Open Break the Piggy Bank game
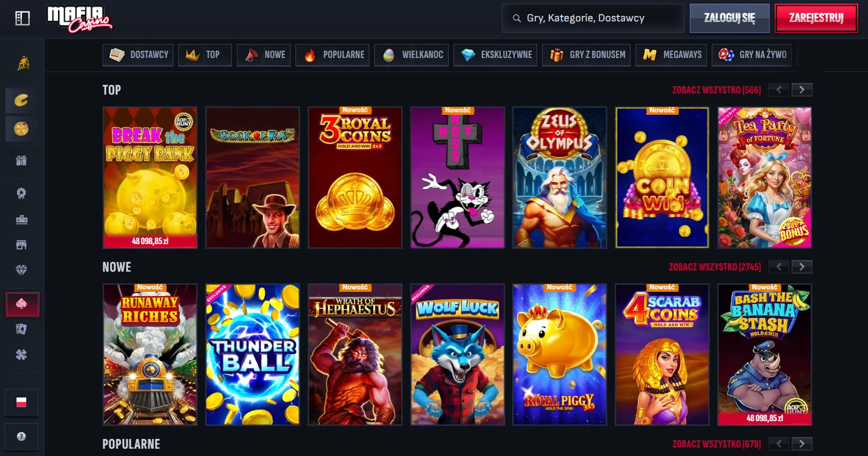This screenshot has width=868, height=456. tap(150, 178)
